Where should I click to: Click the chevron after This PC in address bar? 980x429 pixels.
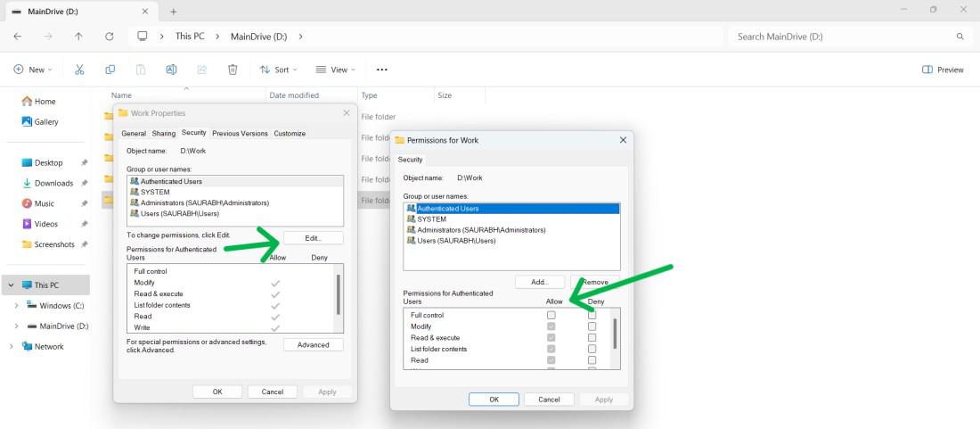coord(217,37)
